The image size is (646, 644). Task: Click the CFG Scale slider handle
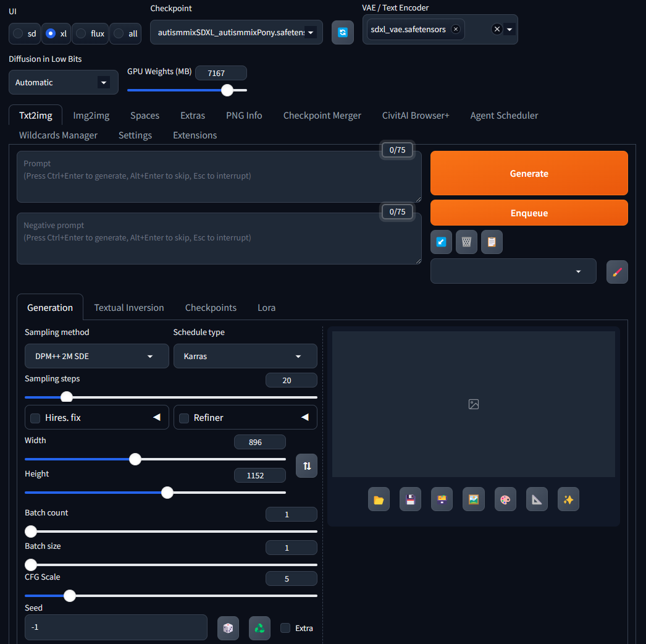70,596
